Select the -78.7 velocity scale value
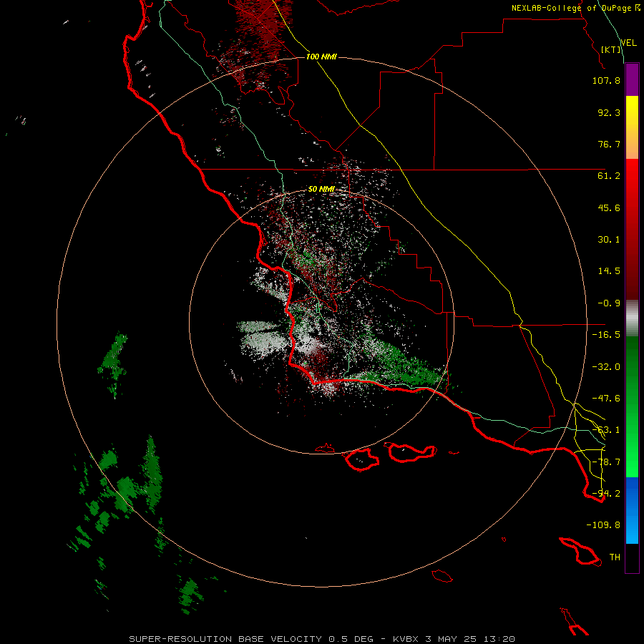Screen dimensions: 644x644 click(x=606, y=462)
